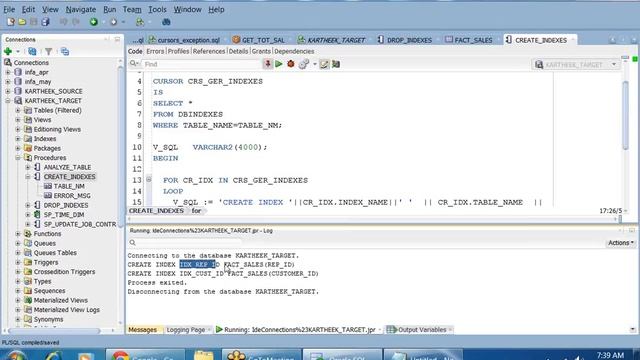Screen dimensions: 640x360
Task: Click the Compile gears icon
Action: tap(303, 64)
